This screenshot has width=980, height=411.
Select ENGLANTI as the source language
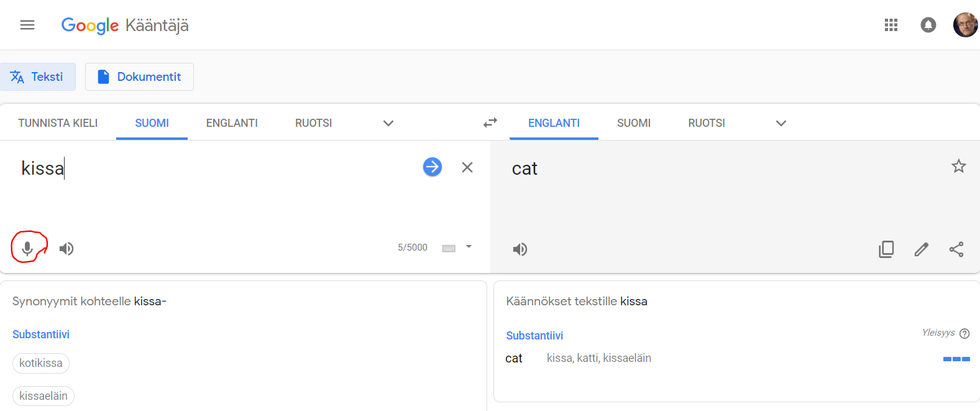pos(232,123)
